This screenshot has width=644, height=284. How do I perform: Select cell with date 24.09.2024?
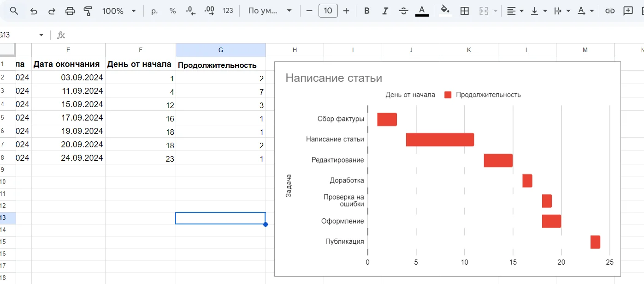tap(68, 158)
